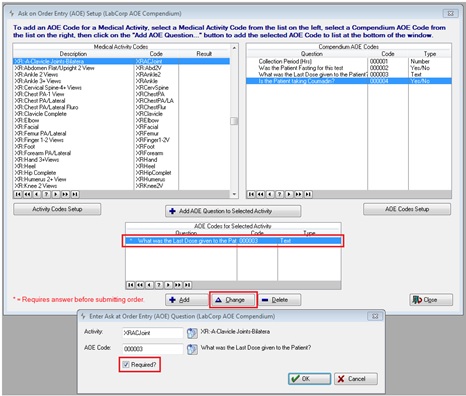Screen dimensions: 466x396
Task: Go to previous record in Medical Activity Codes grid
Action: (x=37, y=194)
